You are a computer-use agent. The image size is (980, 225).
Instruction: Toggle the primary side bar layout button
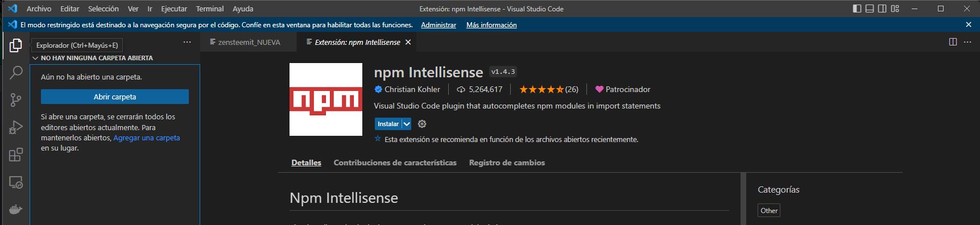857,9
